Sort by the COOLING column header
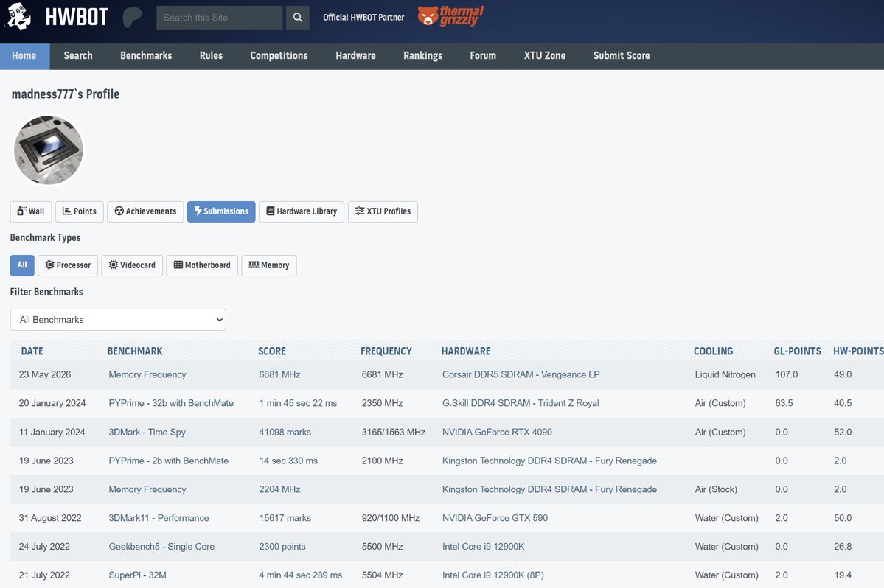 click(x=713, y=351)
